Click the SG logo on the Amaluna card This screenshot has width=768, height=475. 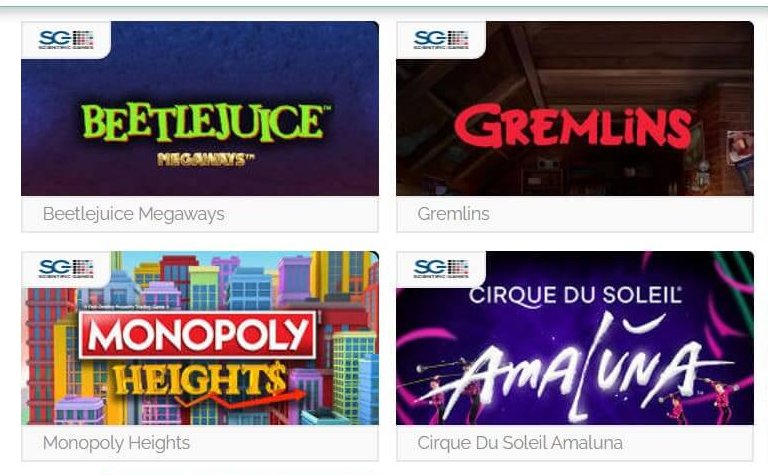(x=441, y=269)
